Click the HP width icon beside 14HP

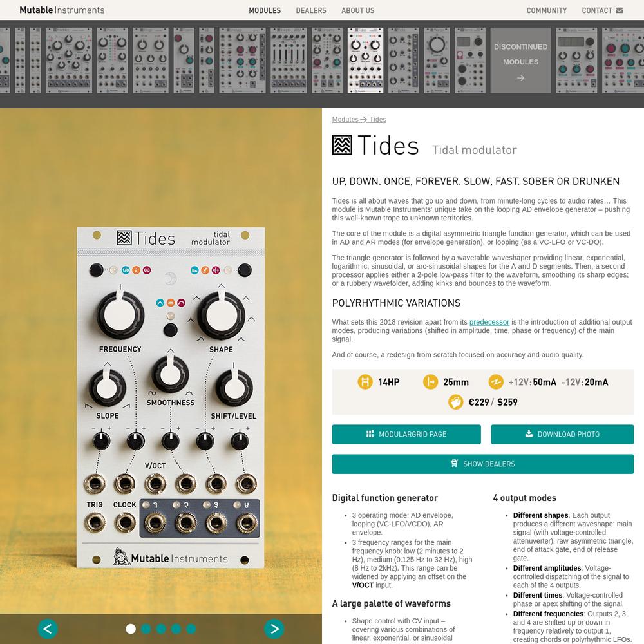point(365,382)
